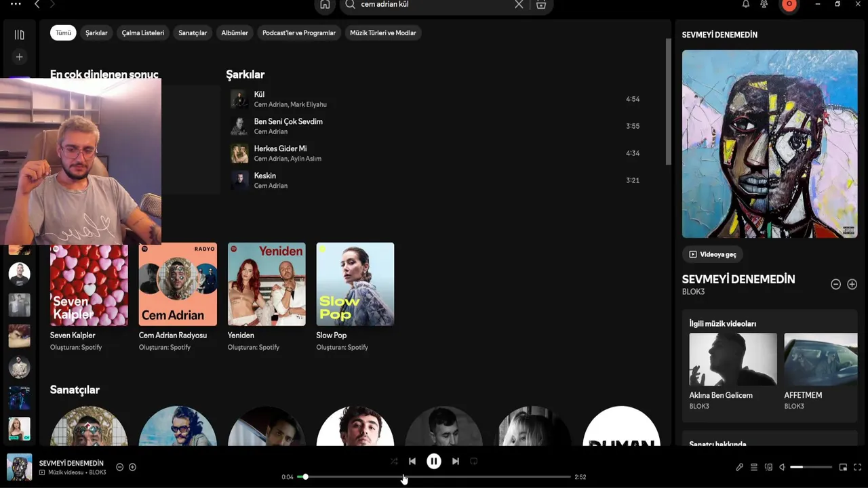Open the AFFETMEM video thumbnail

coord(821,359)
